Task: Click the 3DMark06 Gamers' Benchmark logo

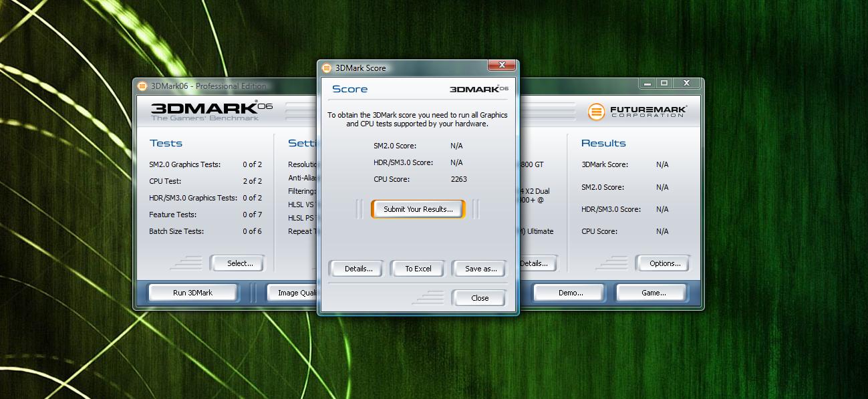Action: click(x=212, y=112)
